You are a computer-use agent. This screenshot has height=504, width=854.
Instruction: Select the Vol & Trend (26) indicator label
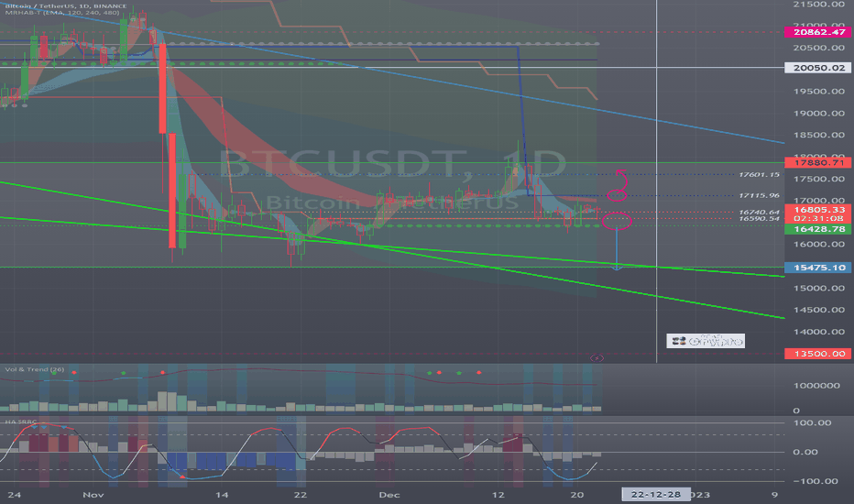34,369
